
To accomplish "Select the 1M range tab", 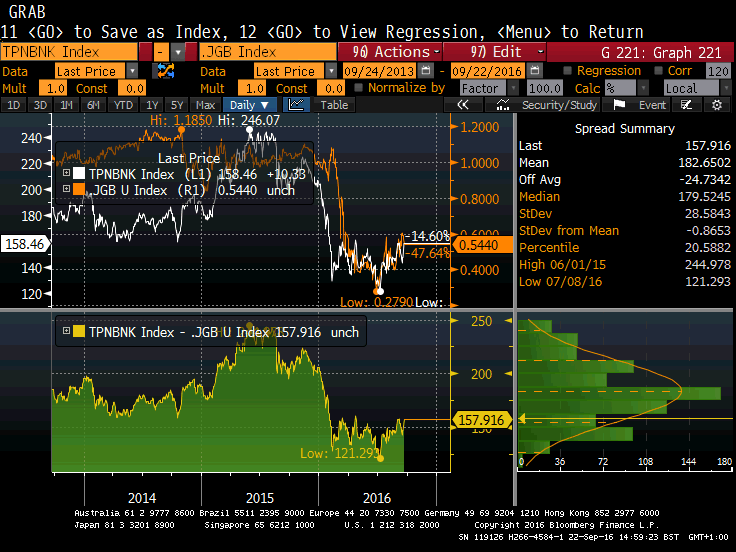I will coord(67,105).
